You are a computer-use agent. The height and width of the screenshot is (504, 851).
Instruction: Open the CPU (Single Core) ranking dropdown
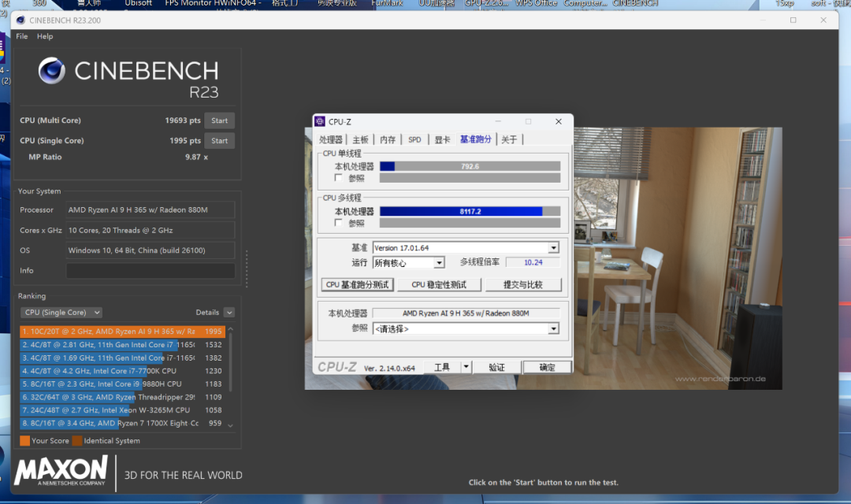point(61,313)
